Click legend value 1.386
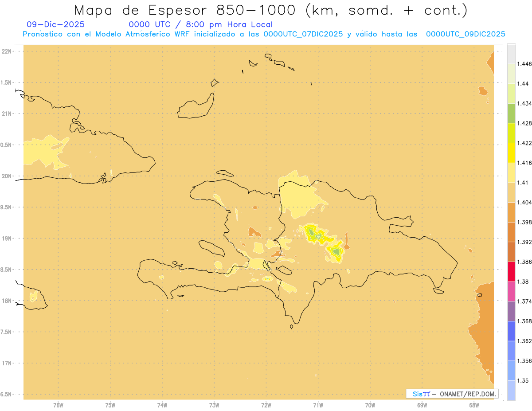532x411 pixels. point(524,262)
